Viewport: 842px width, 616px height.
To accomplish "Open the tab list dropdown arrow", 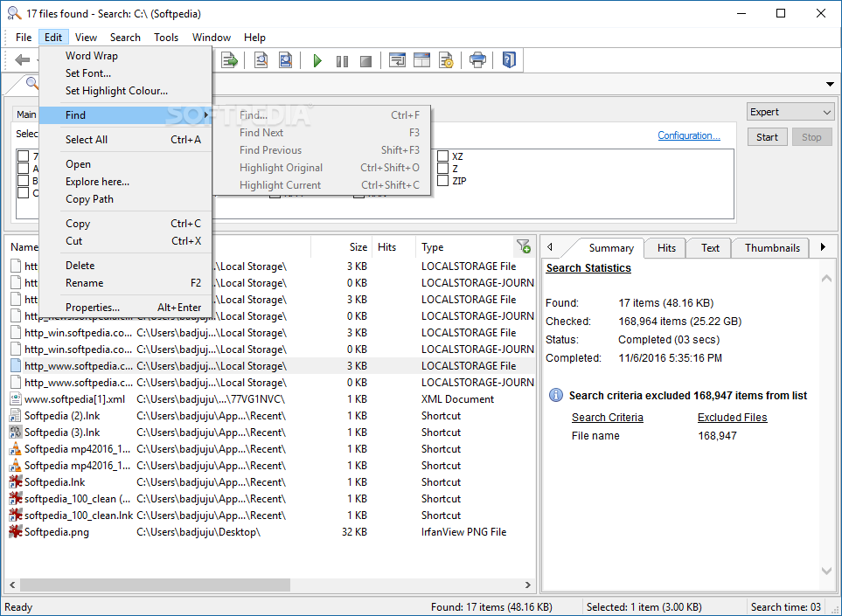I will point(830,84).
